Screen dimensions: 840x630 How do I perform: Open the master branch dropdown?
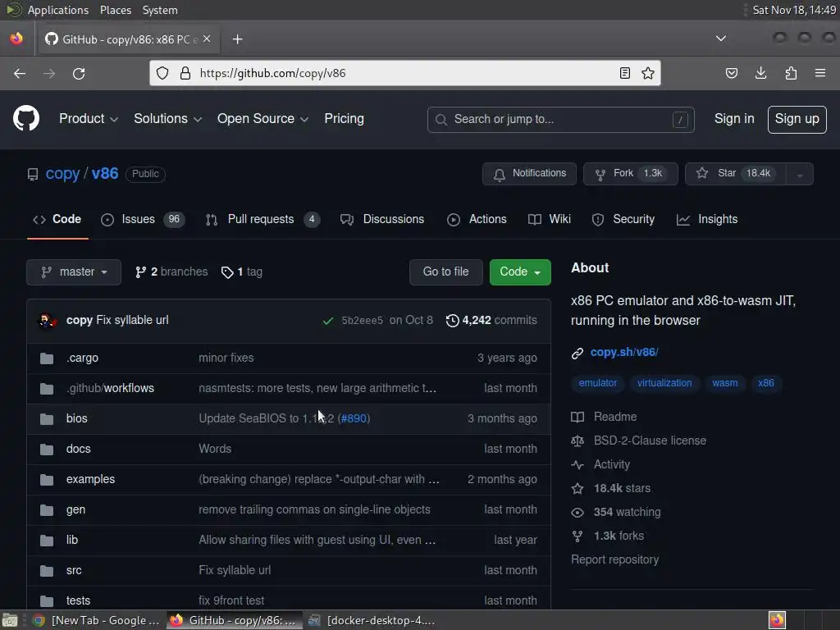click(74, 272)
